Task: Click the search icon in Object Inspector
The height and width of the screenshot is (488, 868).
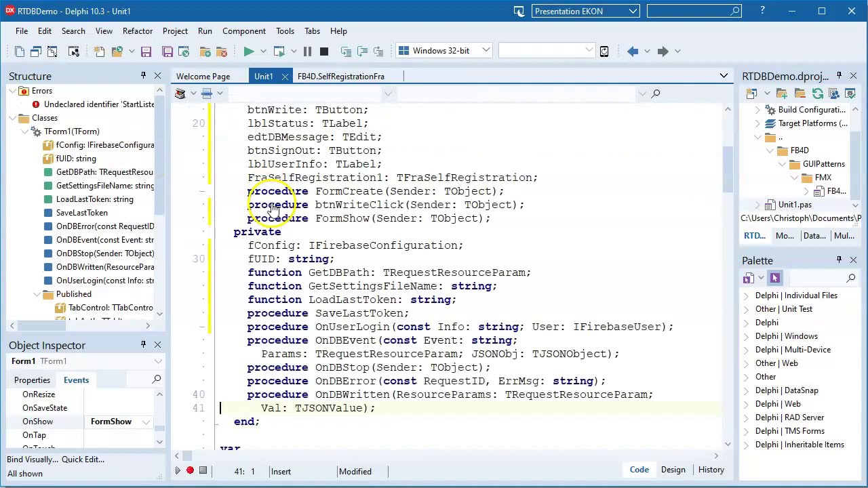Action: click(157, 380)
